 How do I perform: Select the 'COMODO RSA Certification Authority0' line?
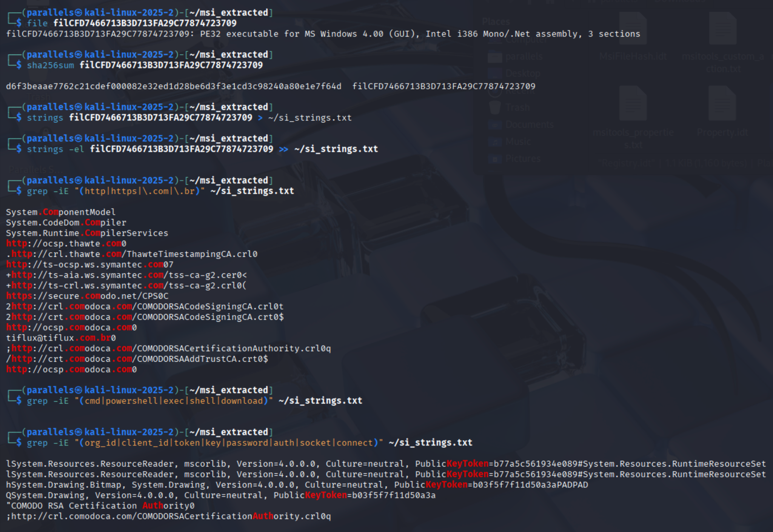100,506
